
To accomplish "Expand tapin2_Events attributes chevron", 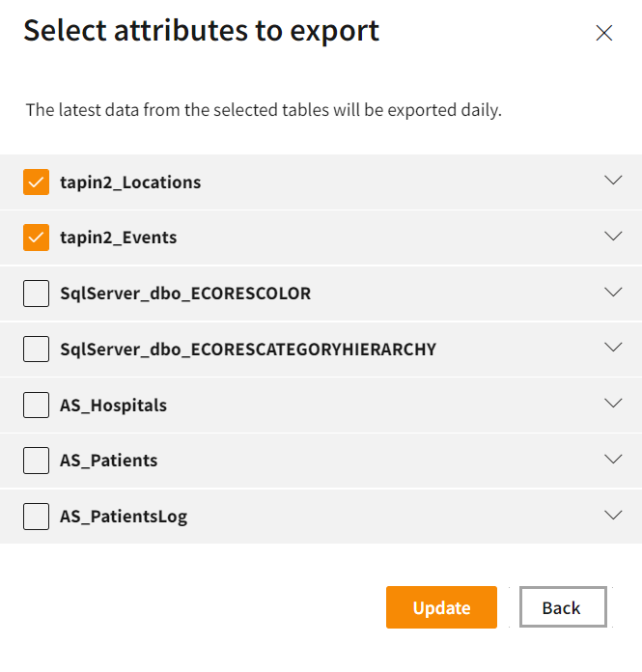I will [613, 236].
